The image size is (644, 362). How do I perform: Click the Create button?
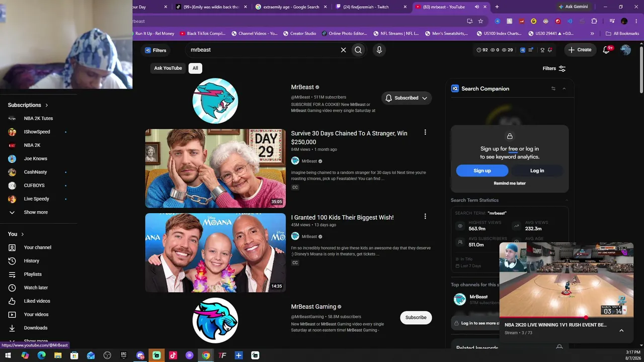click(580, 50)
